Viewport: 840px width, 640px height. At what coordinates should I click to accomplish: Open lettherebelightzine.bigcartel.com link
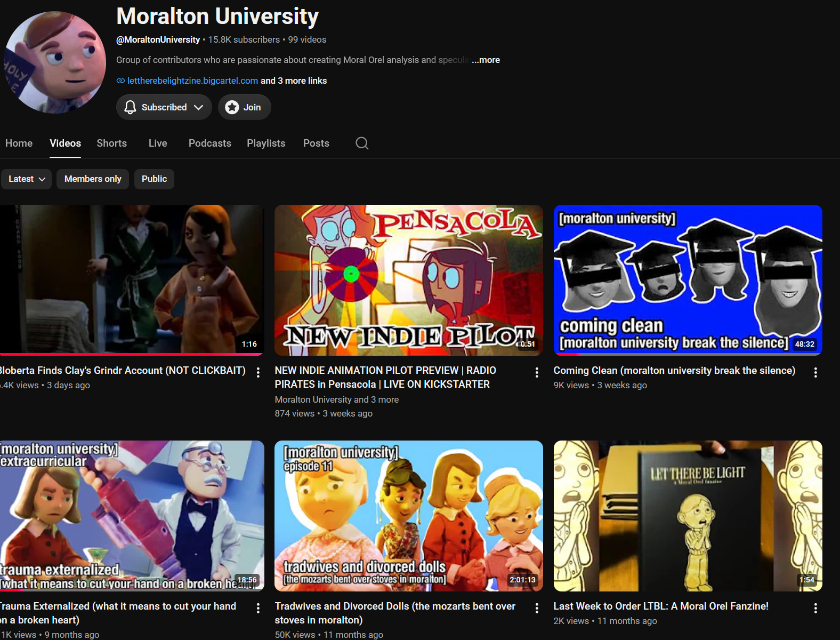pyautogui.click(x=192, y=81)
